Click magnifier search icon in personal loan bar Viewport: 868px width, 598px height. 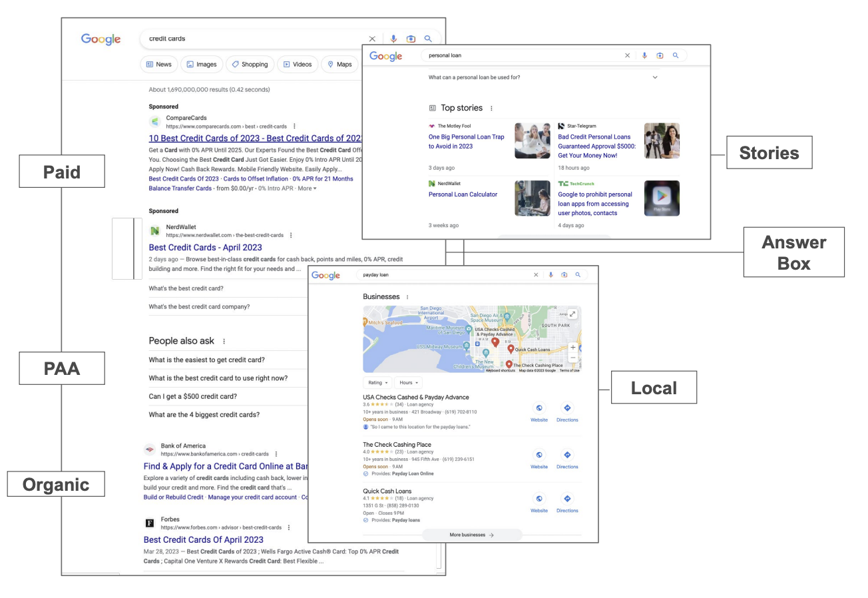tap(676, 55)
